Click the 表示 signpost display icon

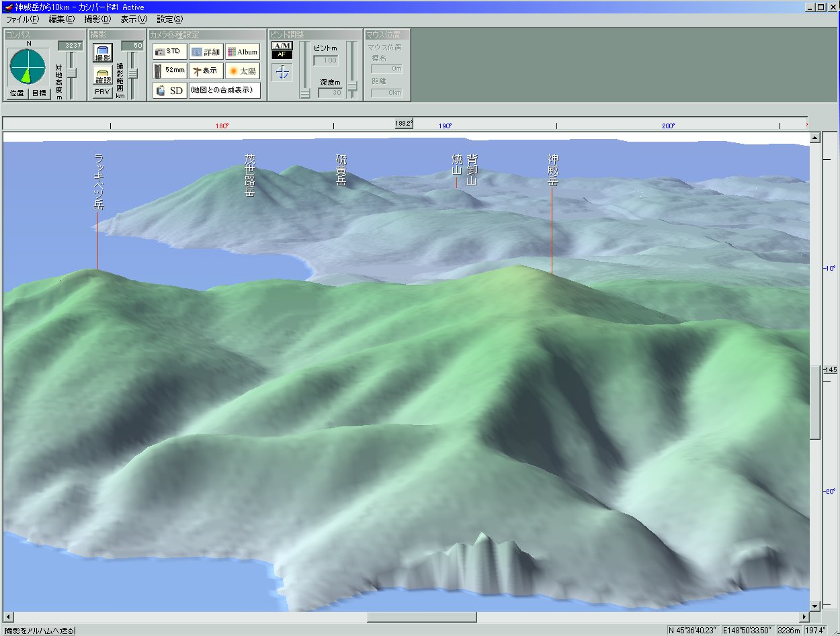206,71
